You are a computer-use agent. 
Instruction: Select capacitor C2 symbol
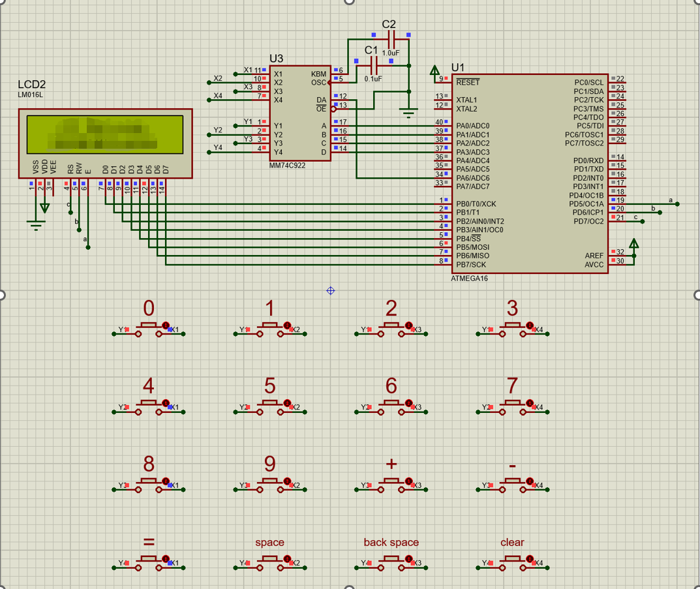391,40
